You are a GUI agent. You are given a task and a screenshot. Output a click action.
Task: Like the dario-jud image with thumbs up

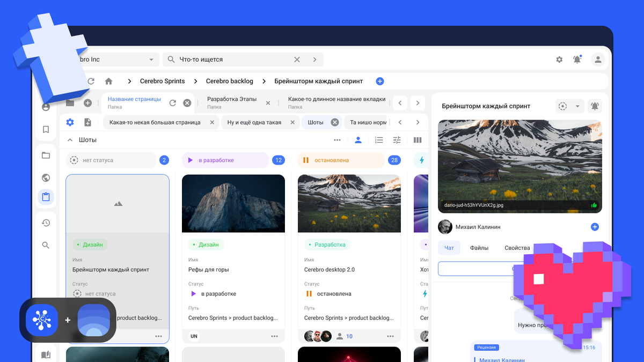click(594, 205)
